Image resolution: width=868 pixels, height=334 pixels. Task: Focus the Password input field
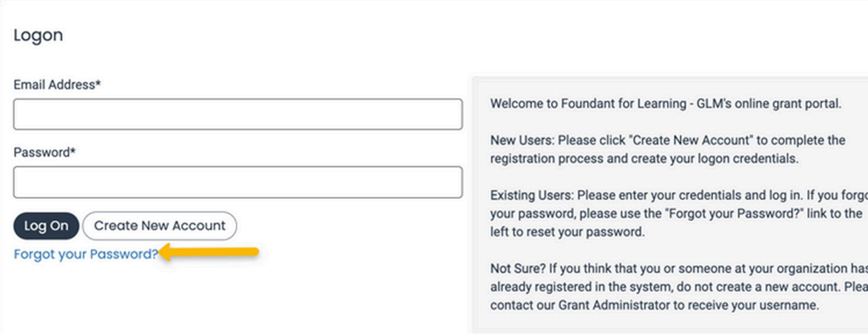tap(238, 182)
